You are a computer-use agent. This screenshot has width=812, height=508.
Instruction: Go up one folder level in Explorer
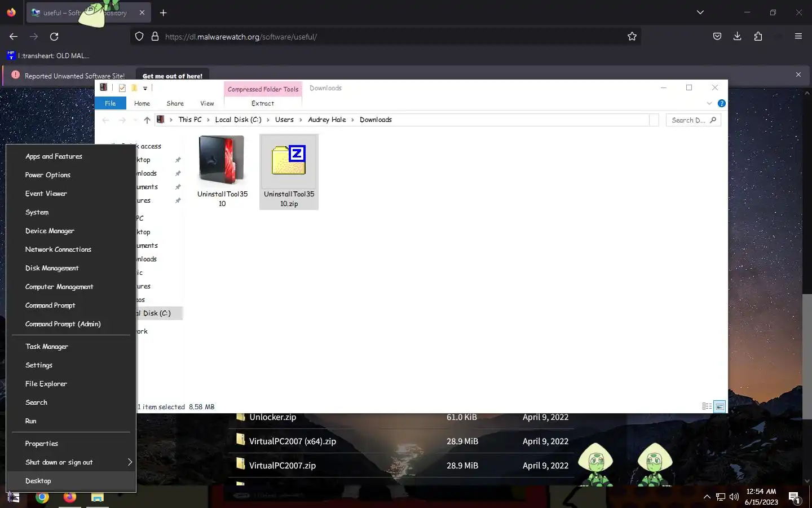pyautogui.click(x=147, y=120)
